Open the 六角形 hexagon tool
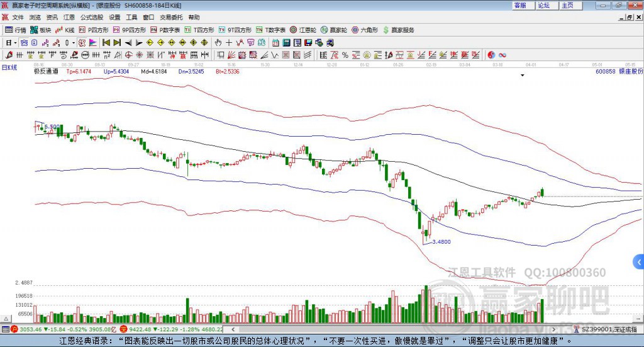The width and height of the screenshot is (644, 347). tap(365, 30)
